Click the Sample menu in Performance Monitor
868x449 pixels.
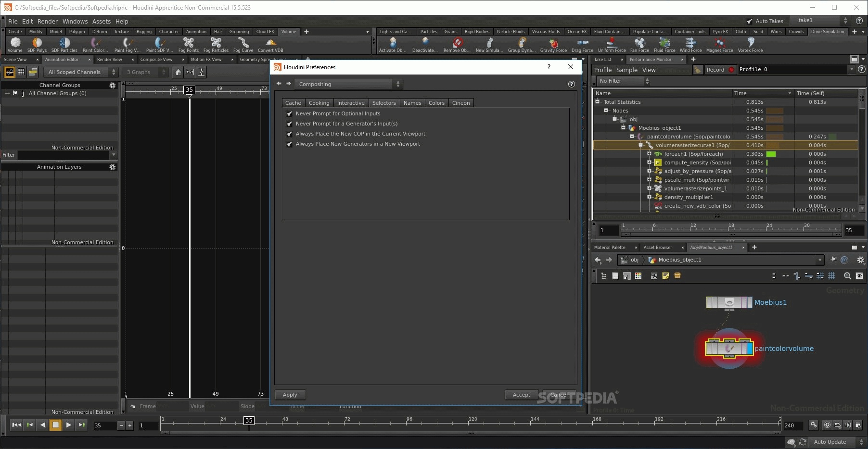[x=627, y=70]
